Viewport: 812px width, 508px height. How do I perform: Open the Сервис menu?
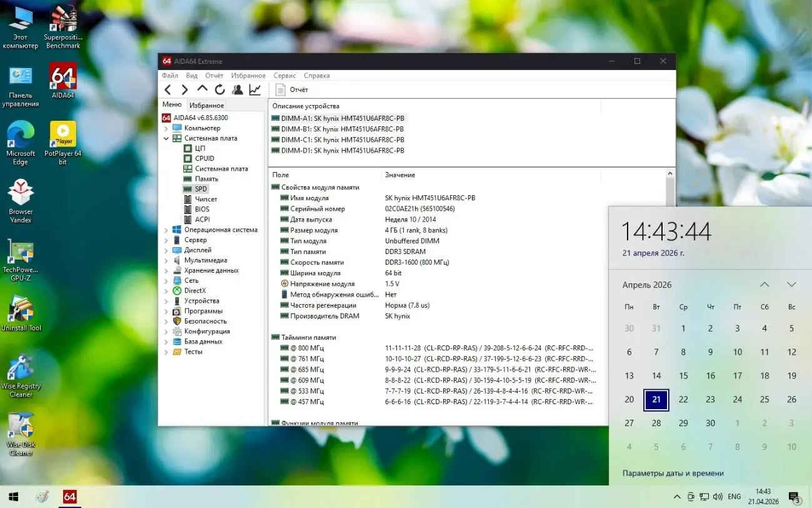click(284, 76)
